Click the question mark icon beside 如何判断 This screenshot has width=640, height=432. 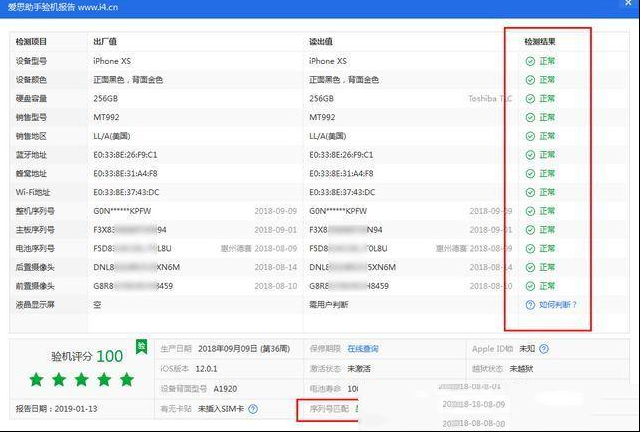tap(530, 305)
